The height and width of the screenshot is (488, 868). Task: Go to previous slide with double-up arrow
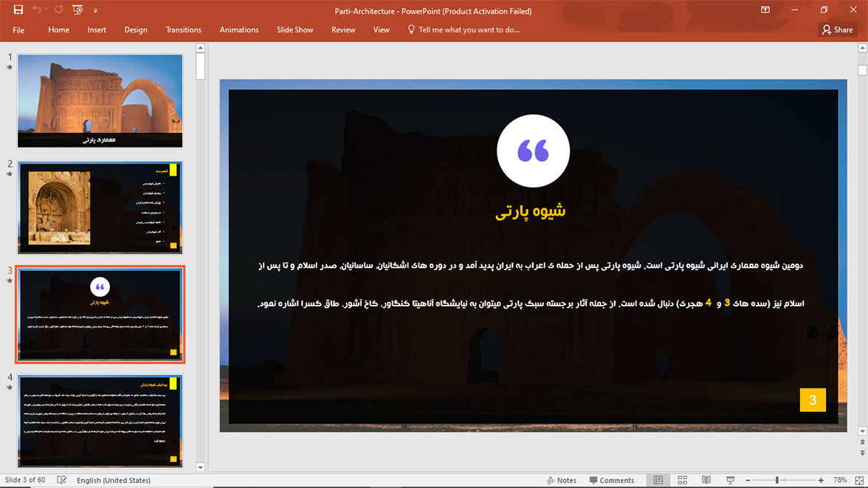tap(862, 442)
